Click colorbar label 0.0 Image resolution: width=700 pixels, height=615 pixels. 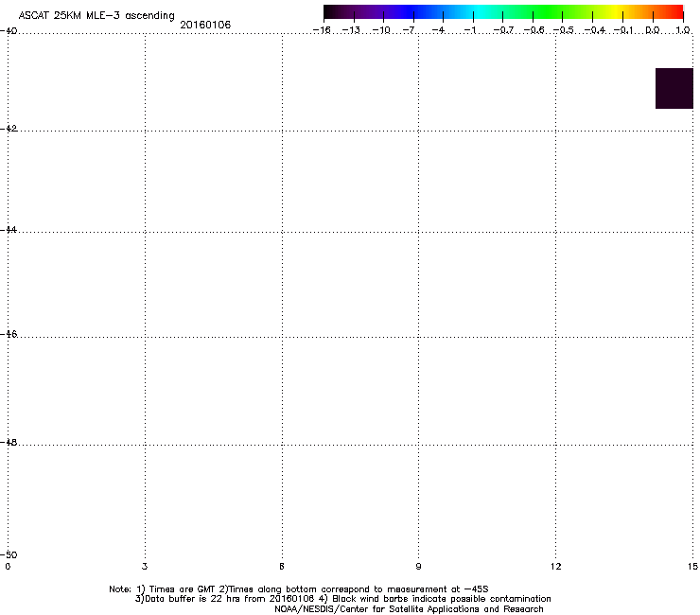click(653, 30)
